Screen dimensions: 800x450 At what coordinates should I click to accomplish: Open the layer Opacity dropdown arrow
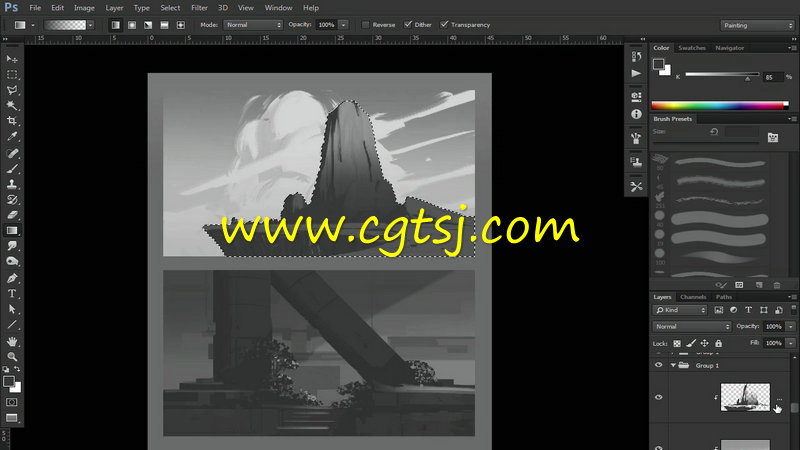[x=791, y=327]
